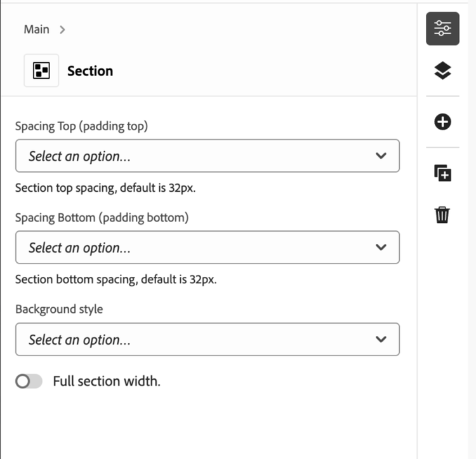Click the Duplicate section icon
This screenshot has height=459, width=476.
pos(442,173)
